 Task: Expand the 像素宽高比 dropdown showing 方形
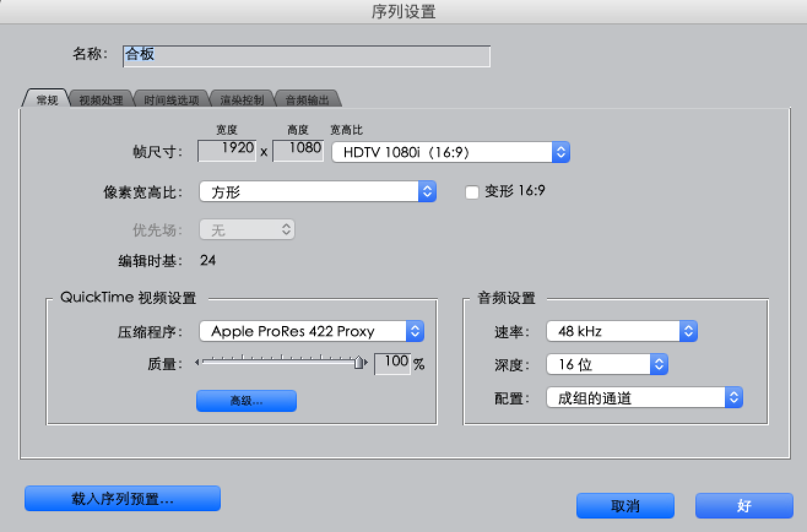317,192
